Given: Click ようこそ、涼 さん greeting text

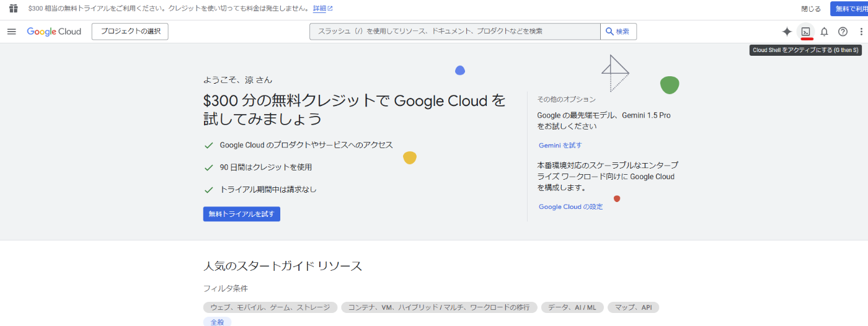Looking at the screenshot, I should 237,80.
